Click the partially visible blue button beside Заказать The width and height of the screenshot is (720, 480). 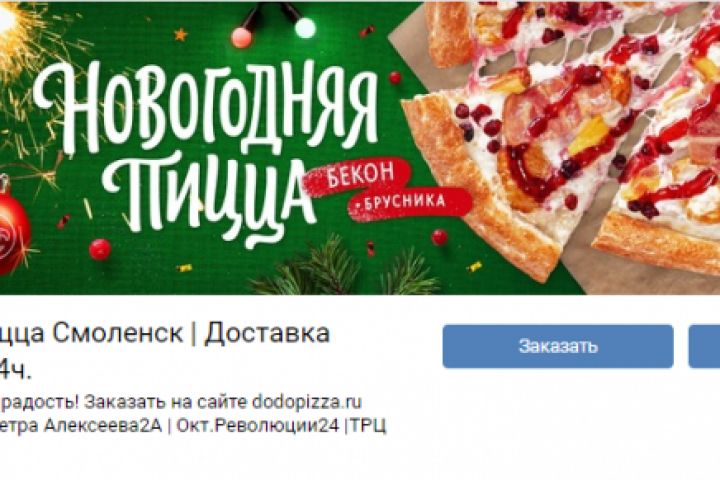(x=704, y=346)
